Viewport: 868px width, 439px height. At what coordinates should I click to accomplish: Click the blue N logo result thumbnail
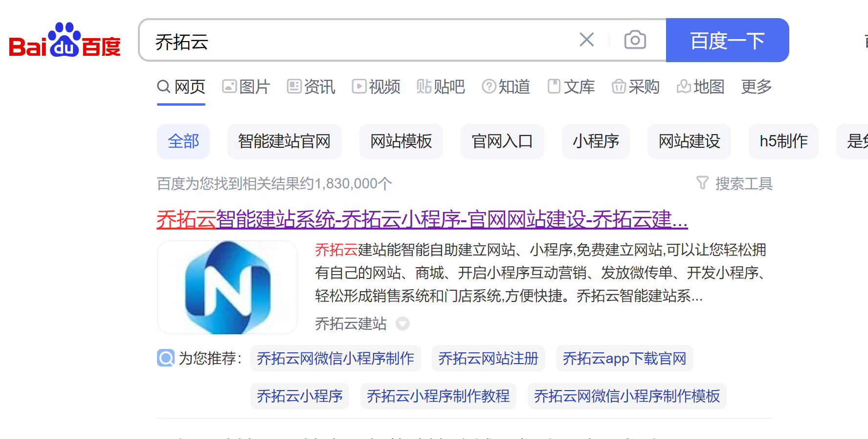227,287
